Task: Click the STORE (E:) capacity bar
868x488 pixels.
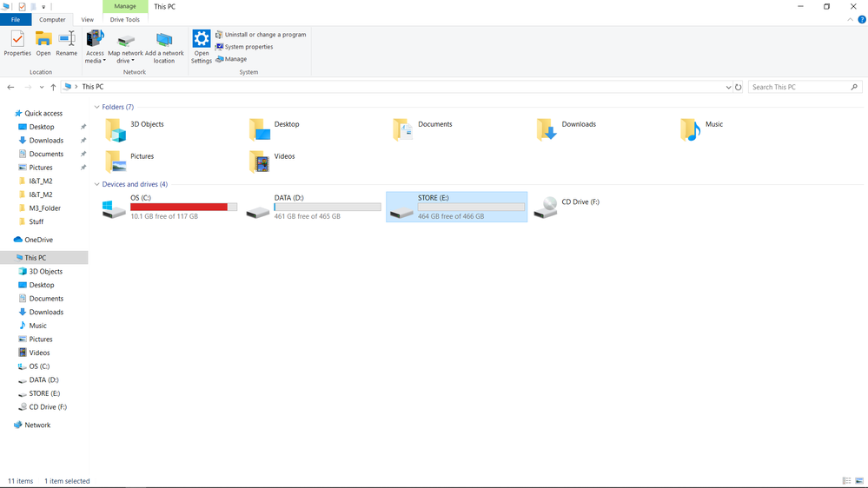Action: [x=471, y=207]
